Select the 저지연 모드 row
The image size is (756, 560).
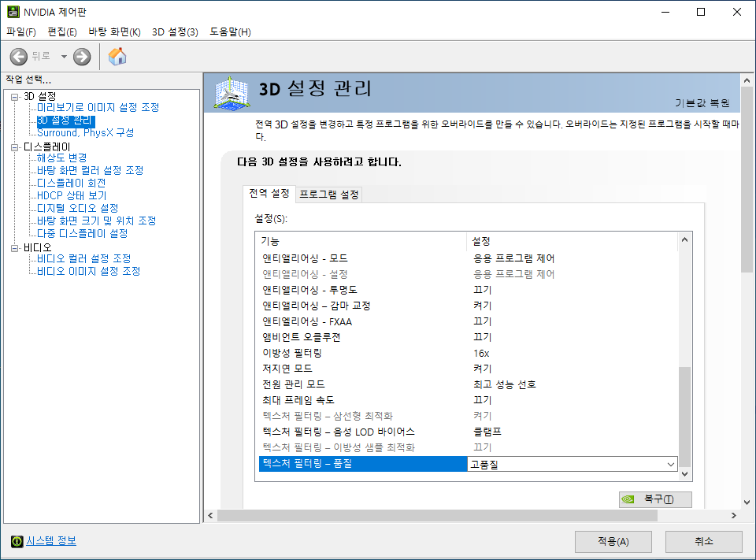point(468,369)
